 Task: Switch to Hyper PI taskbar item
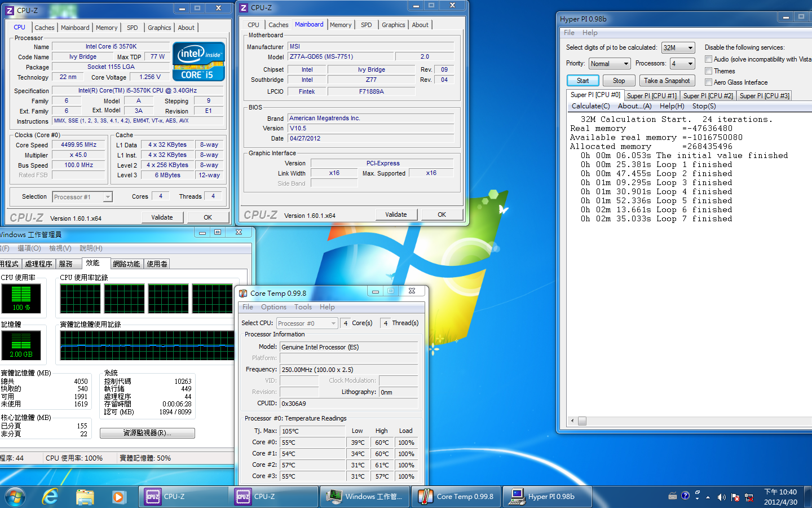547,497
